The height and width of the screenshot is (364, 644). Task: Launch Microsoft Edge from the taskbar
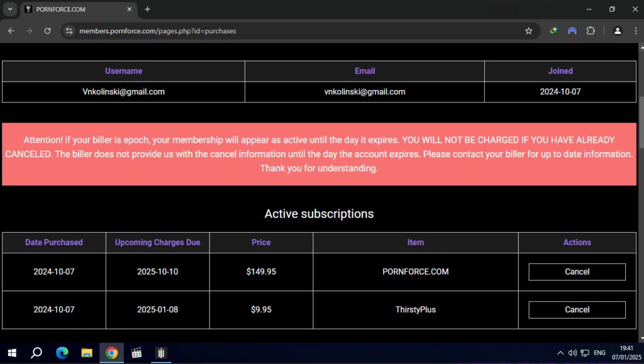(62, 353)
